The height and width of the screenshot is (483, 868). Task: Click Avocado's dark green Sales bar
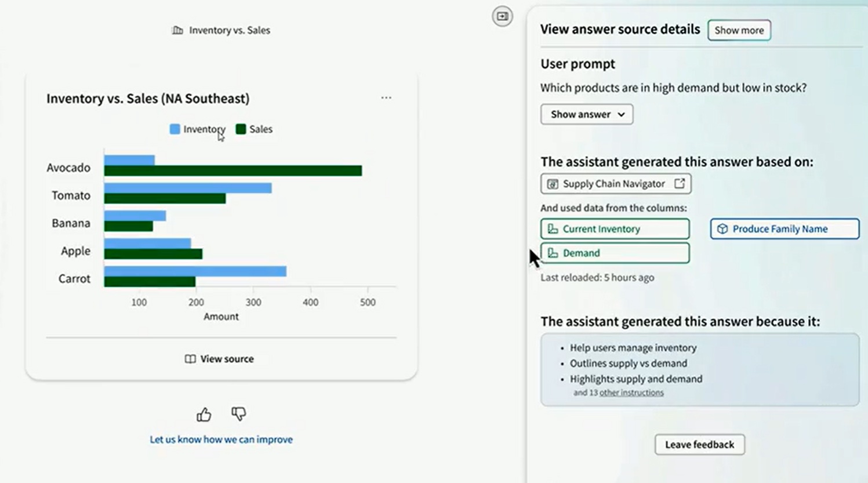[232, 171]
